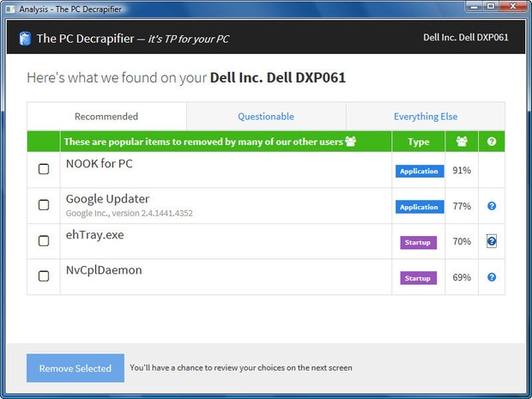
Task: Click the review your choices notice text
Action: [x=241, y=368]
